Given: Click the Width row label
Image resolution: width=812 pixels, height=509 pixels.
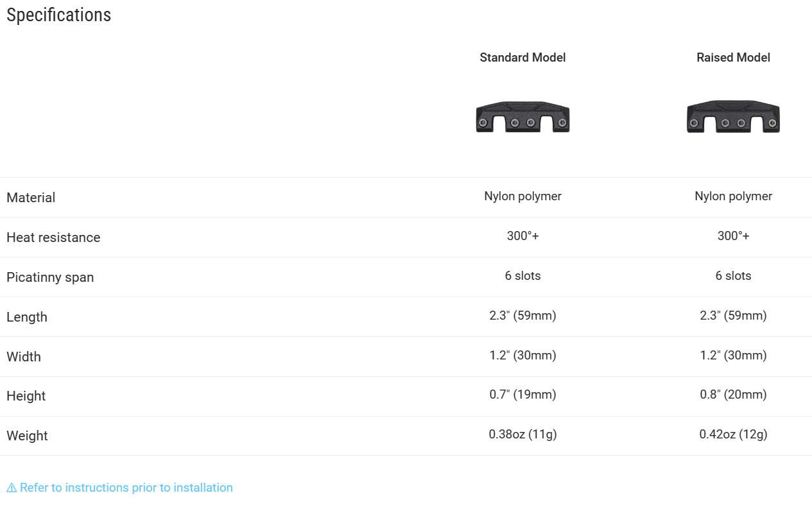Looking at the screenshot, I should click(24, 357).
